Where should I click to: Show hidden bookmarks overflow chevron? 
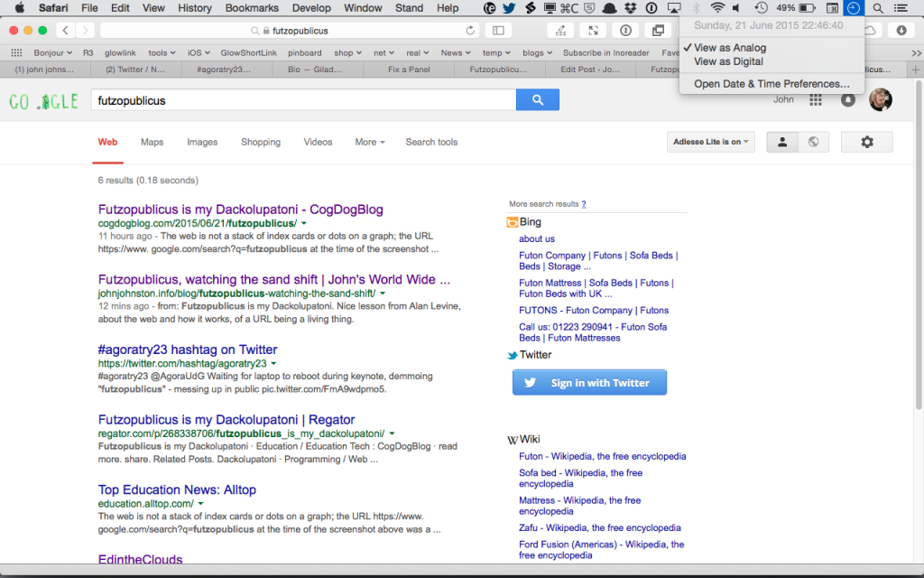click(x=917, y=53)
